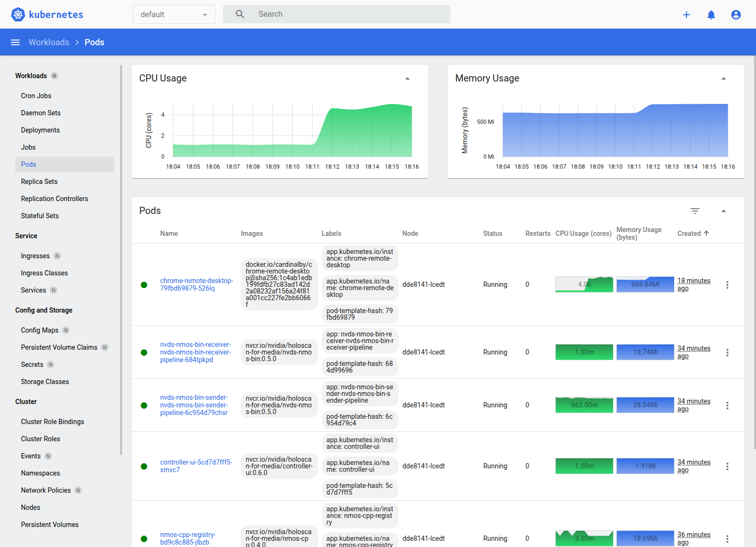756x547 pixels.
Task: Select Deployments in the sidebar
Action: (41, 130)
